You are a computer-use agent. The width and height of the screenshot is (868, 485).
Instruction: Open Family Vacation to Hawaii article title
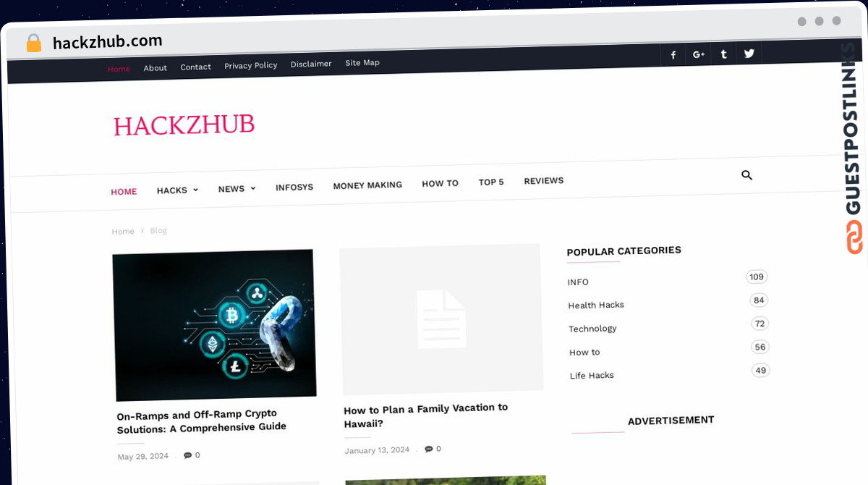(426, 416)
